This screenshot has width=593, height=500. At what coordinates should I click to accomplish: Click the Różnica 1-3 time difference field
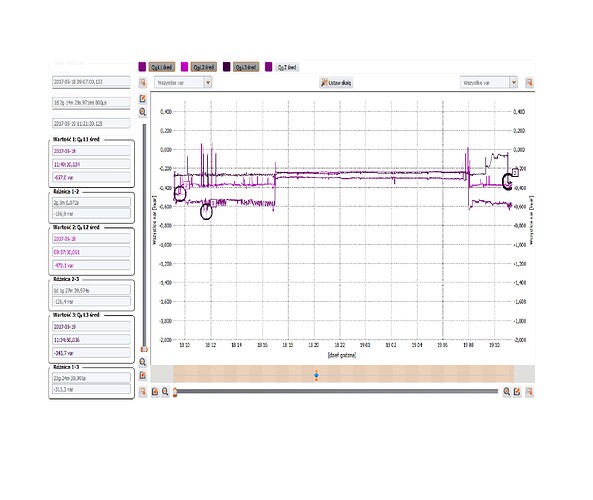tap(91, 378)
